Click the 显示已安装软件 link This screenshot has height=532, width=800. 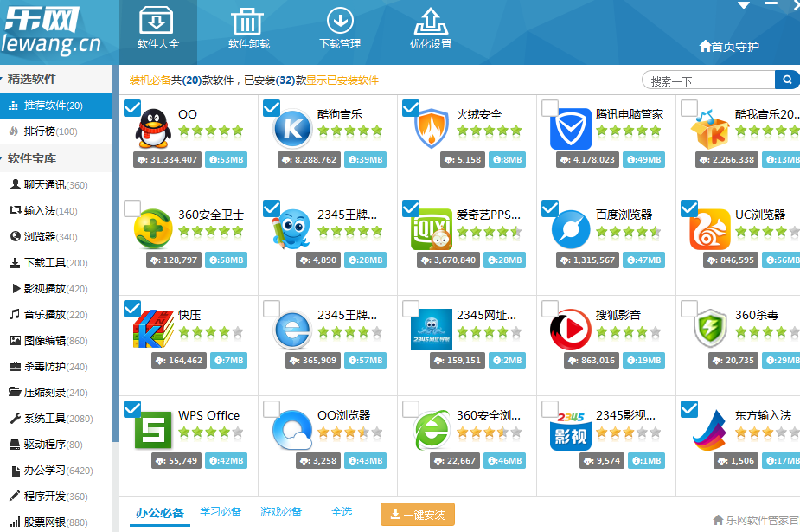tap(342, 80)
